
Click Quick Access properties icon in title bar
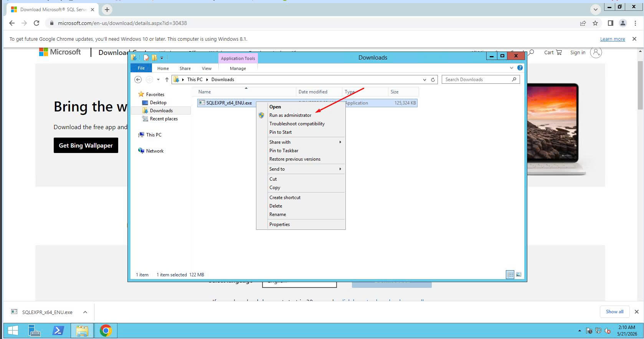[x=146, y=58]
